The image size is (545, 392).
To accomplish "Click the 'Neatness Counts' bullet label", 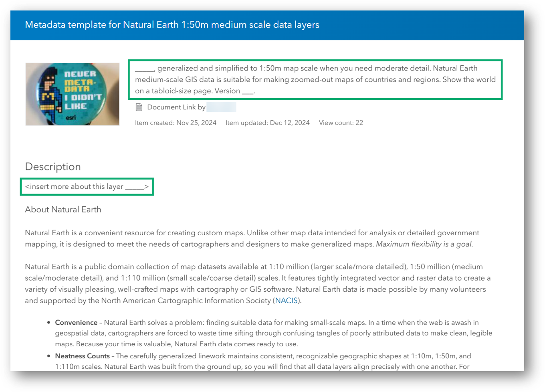I will pyautogui.click(x=82, y=356).
